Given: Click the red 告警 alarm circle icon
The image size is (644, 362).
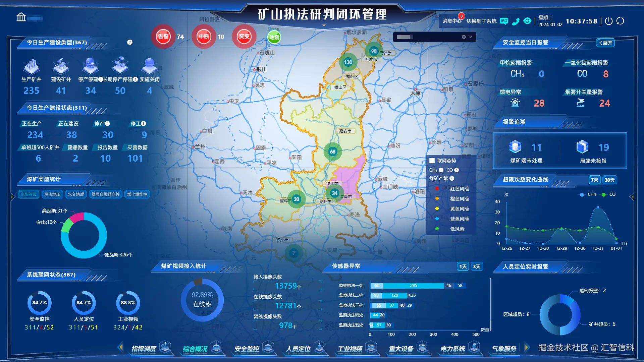Looking at the screenshot, I should pos(163,37).
